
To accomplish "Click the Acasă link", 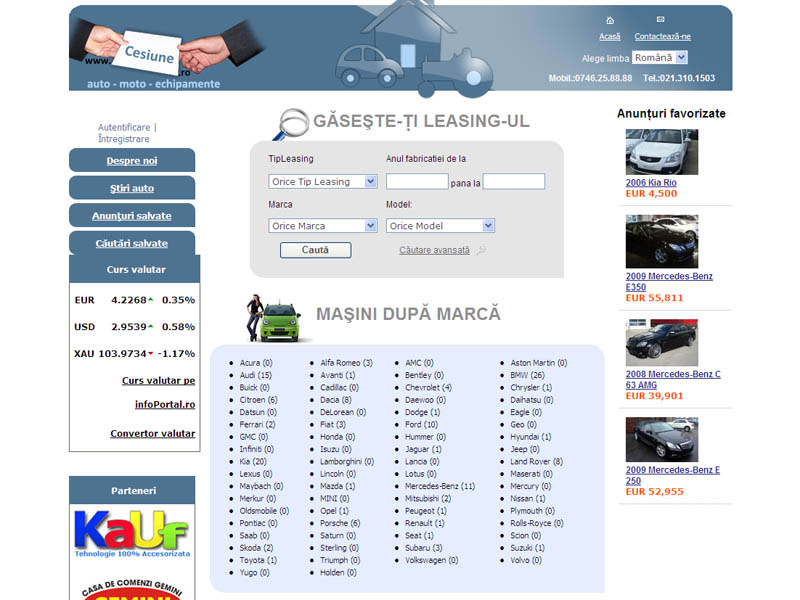I will pyautogui.click(x=610, y=36).
